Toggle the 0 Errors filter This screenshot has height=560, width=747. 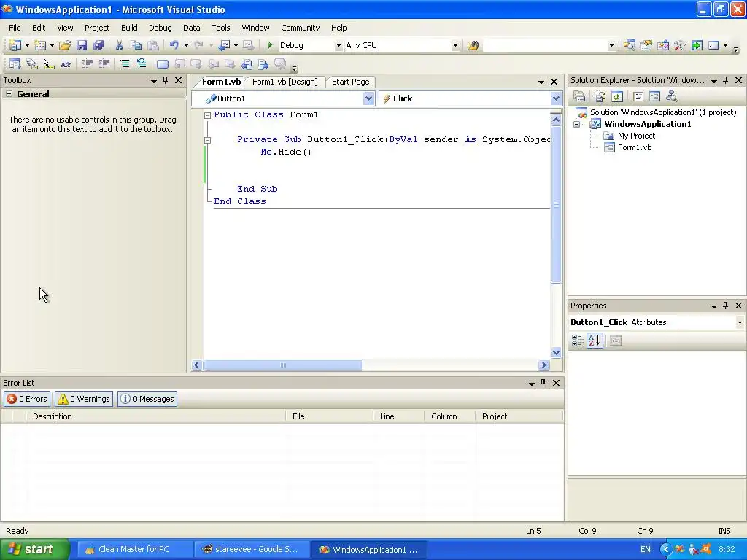(27, 399)
